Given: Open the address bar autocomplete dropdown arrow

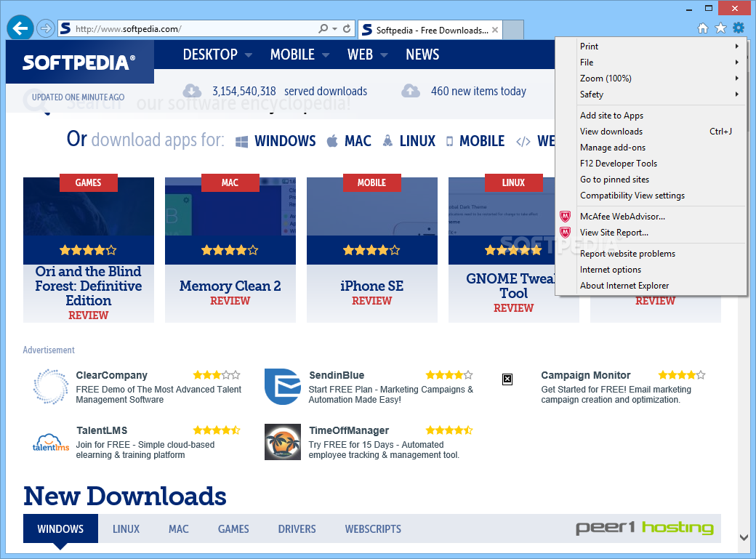Looking at the screenshot, I should pos(334,29).
